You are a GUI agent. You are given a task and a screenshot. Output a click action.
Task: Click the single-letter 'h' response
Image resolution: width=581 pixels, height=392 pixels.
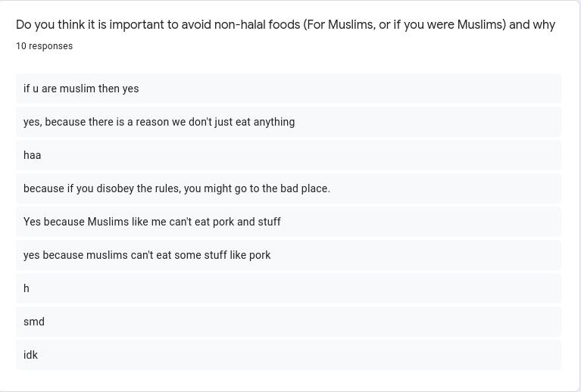click(x=289, y=288)
